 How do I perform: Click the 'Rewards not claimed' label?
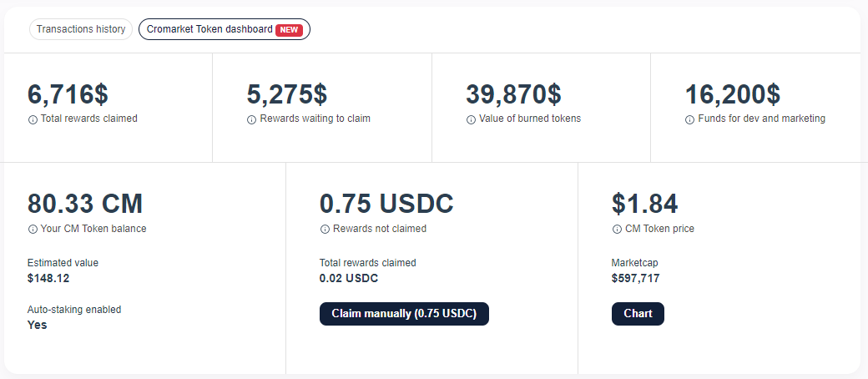[x=380, y=228]
